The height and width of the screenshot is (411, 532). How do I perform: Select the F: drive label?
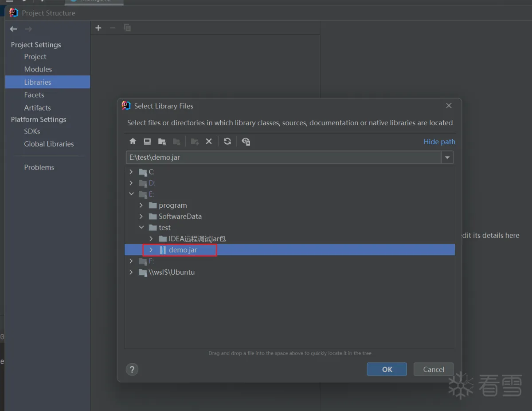click(152, 261)
